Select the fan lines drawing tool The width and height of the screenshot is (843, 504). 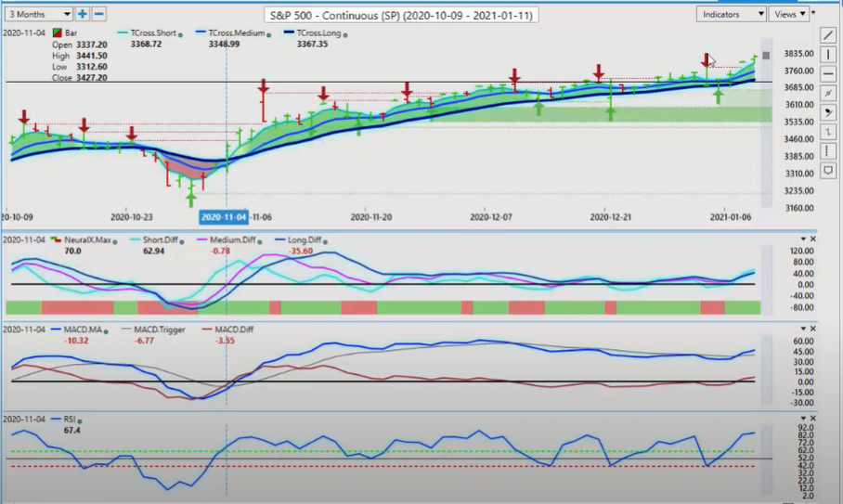pyautogui.click(x=828, y=113)
